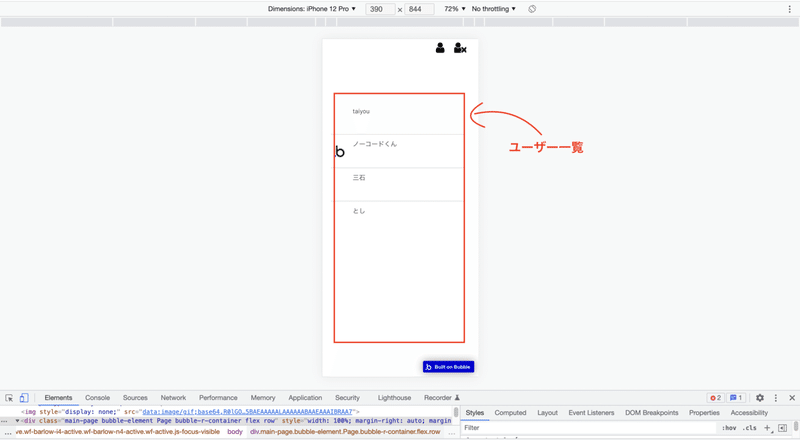Toggle the computed styles sidebar icon
The image size is (800, 440).
pos(782,428)
